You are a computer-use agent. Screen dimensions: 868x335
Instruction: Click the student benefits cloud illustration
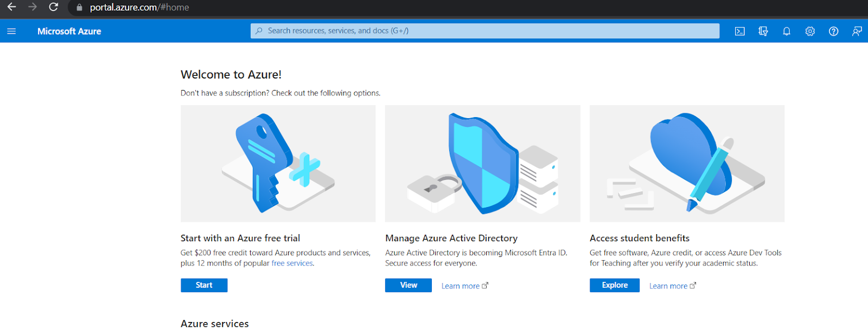pyautogui.click(x=687, y=163)
